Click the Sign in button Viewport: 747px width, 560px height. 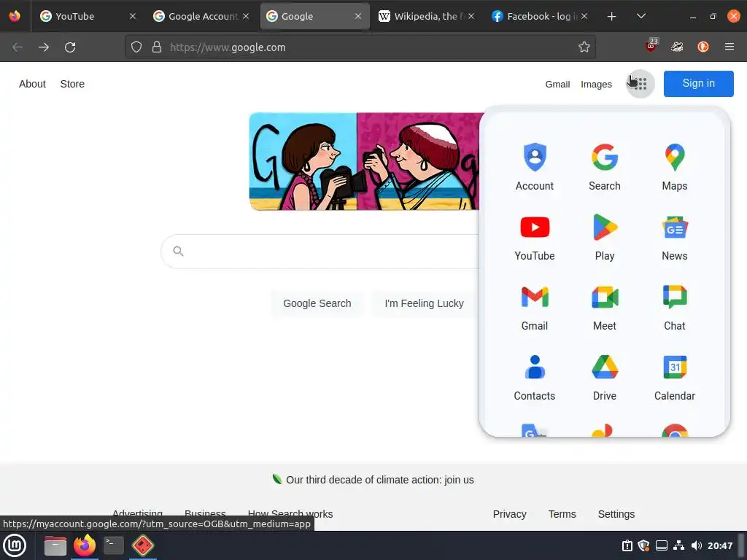(698, 83)
